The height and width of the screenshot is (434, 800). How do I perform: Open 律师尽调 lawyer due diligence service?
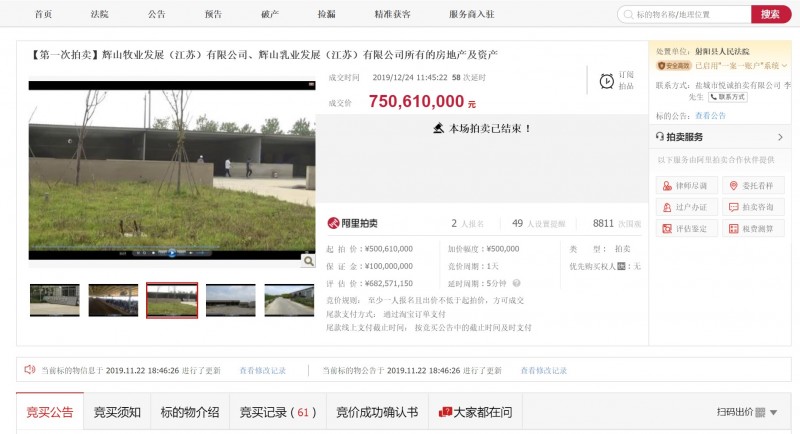[686, 186]
